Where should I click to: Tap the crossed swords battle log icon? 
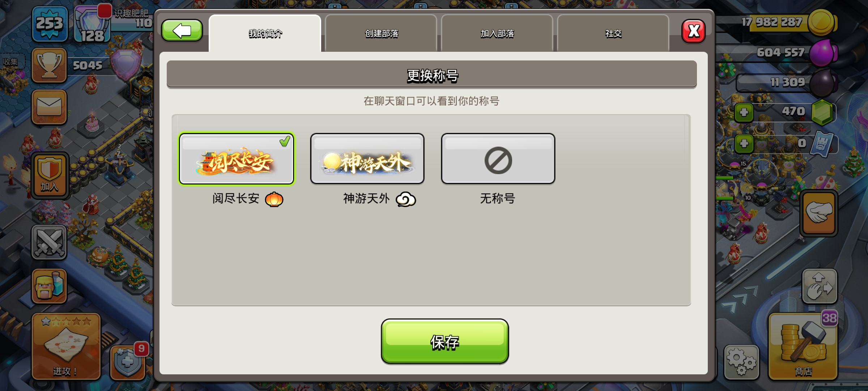click(49, 242)
